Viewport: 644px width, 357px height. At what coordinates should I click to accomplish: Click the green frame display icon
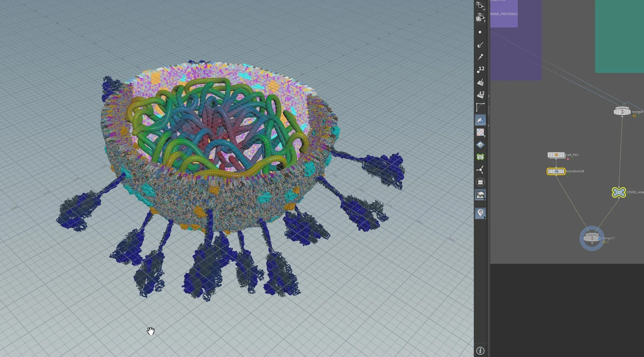pos(480,157)
